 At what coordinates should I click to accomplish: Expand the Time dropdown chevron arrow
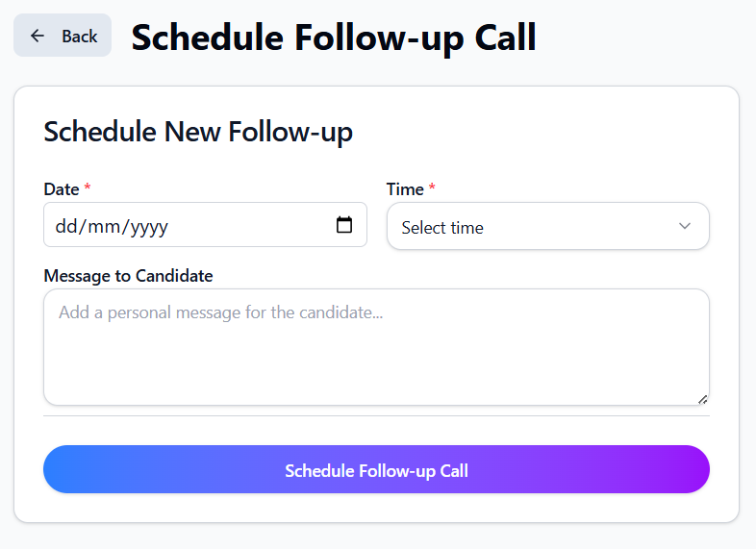[685, 226]
